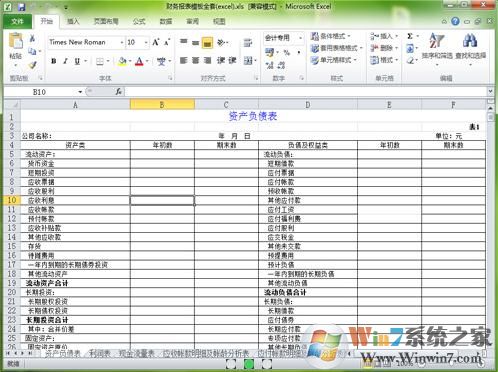Switch to the Insert (插入) ribbon tab
The height and width of the screenshot is (372, 498).
pyautogui.click(x=73, y=22)
